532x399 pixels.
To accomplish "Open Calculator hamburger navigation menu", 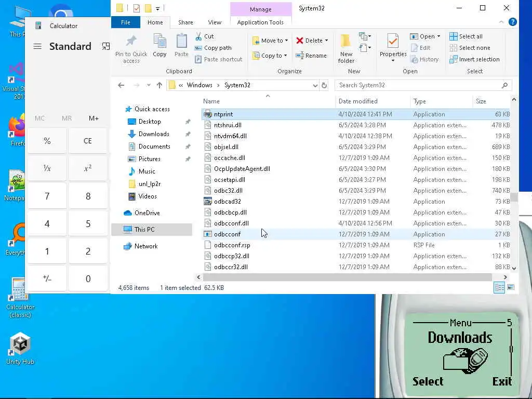I will tap(37, 46).
